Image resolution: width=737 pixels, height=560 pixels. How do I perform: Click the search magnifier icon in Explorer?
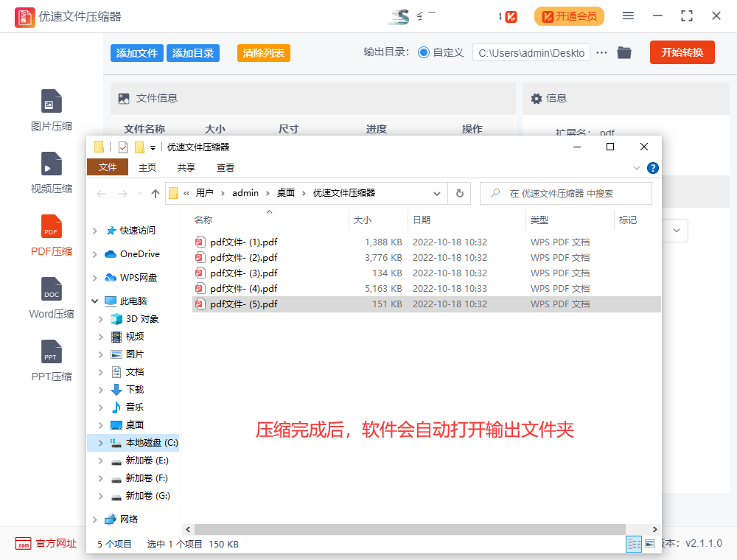click(x=495, y=193)
